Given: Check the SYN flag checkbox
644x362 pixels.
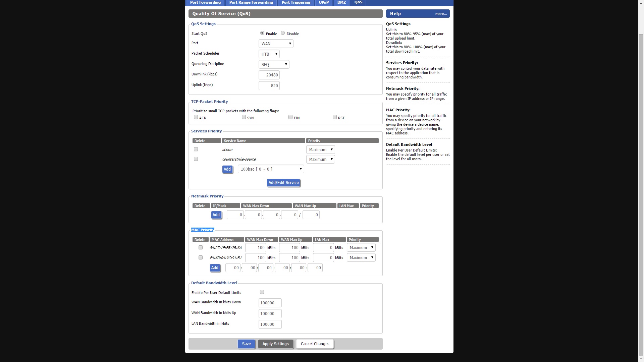Looking at the screenshot, I should pos(244,117).
